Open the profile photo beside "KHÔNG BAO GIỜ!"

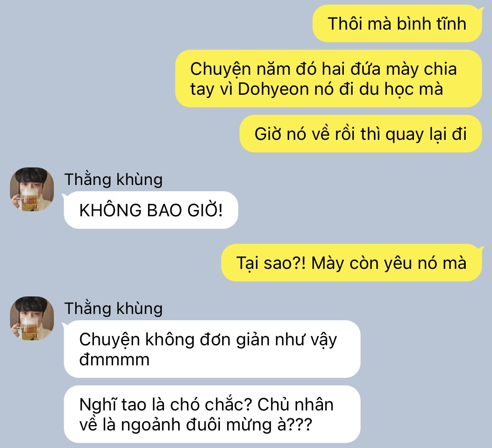coord(32,189)
